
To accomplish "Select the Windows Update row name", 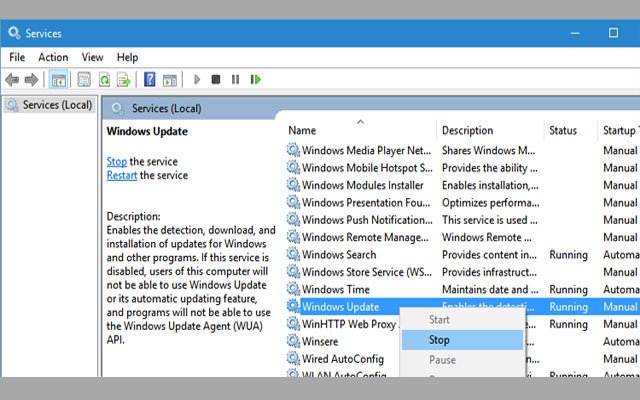I will pos(340,307).
